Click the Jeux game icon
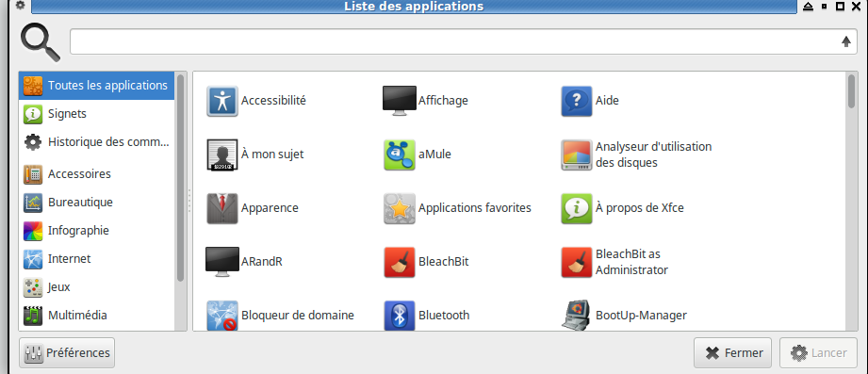Screen dimensions: 868x374 [x=33, y=287]
